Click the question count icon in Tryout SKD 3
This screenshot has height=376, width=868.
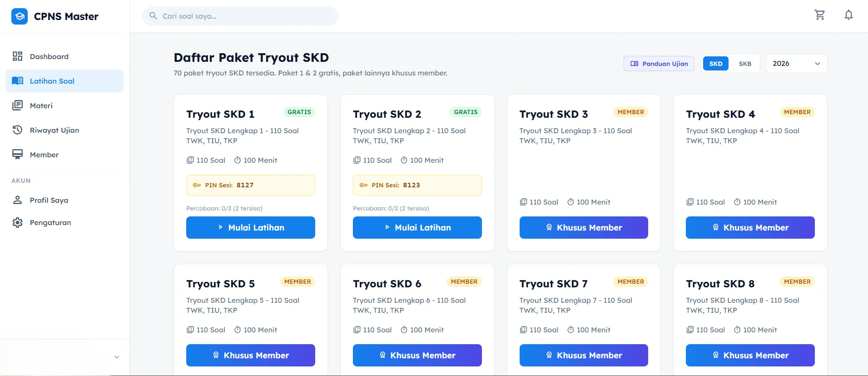pos(523,202)
